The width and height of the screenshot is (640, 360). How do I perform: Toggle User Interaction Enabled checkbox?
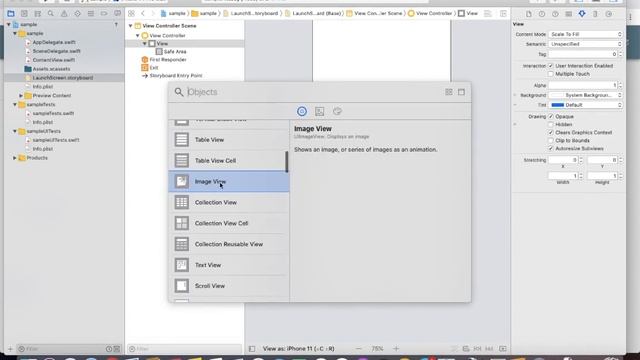tap(551, 66)
